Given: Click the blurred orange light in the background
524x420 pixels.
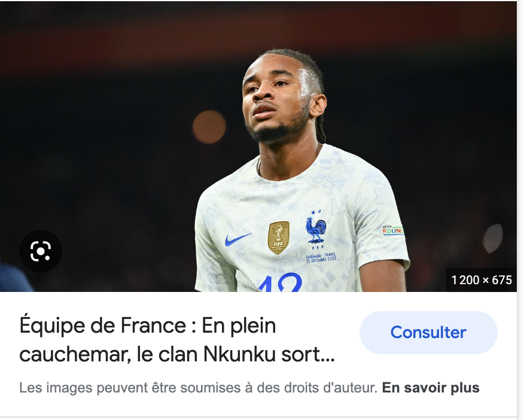Looking at the screenshot, I should coord(209,127).
